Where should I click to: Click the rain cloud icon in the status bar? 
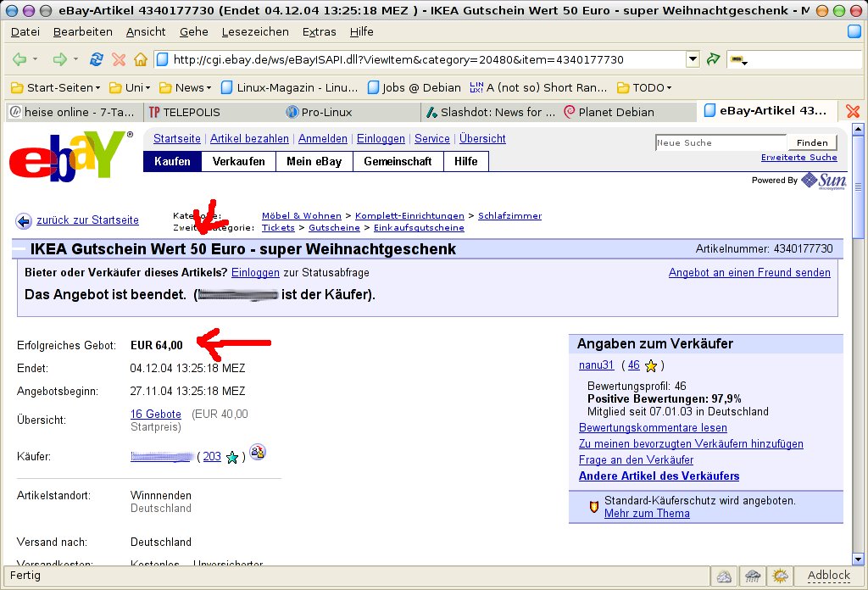tap(753, 576)
